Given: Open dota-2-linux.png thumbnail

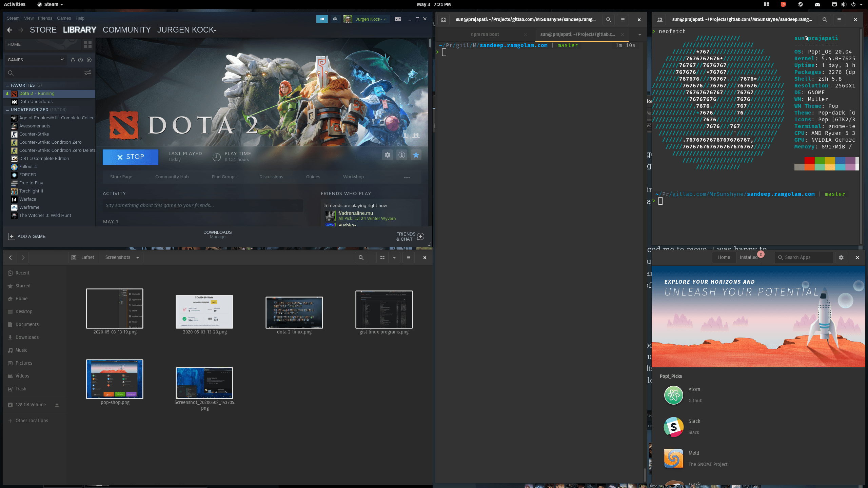Looking at the screenshot, I should [x=294, y=312].
